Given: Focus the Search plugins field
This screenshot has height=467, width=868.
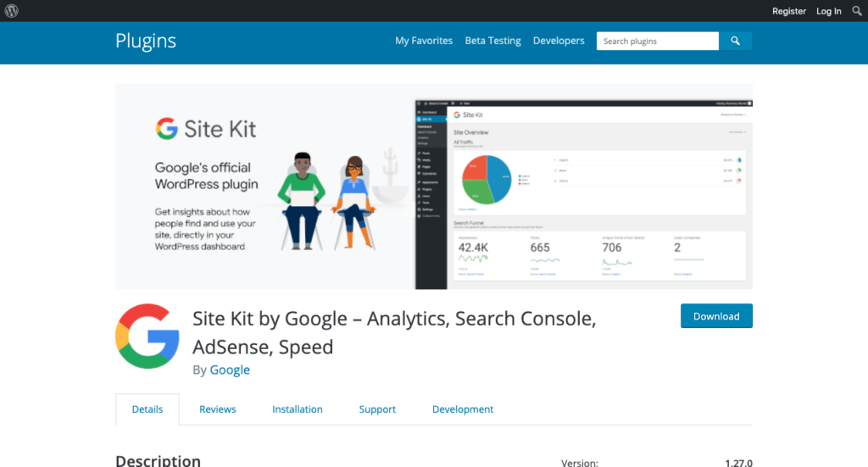Looking at the screenshot, I should [x=658, y=41].
